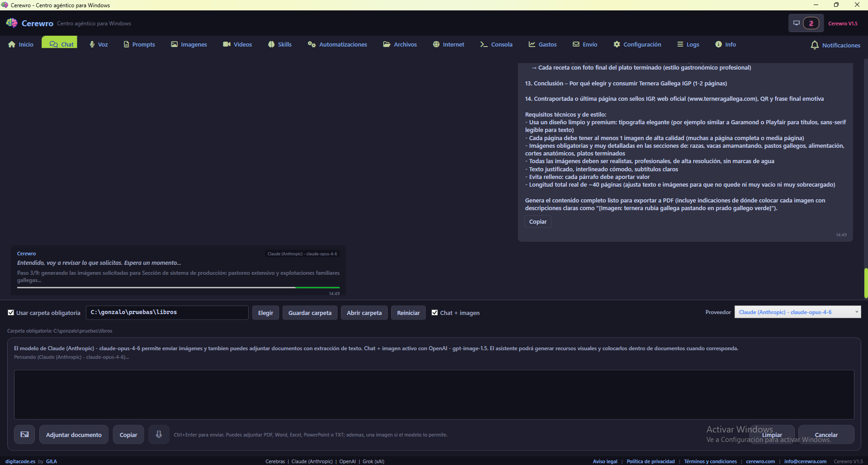This screenshot has width=868, height=465.
Task: Click the generation progress bar
Action: point(178,287)
